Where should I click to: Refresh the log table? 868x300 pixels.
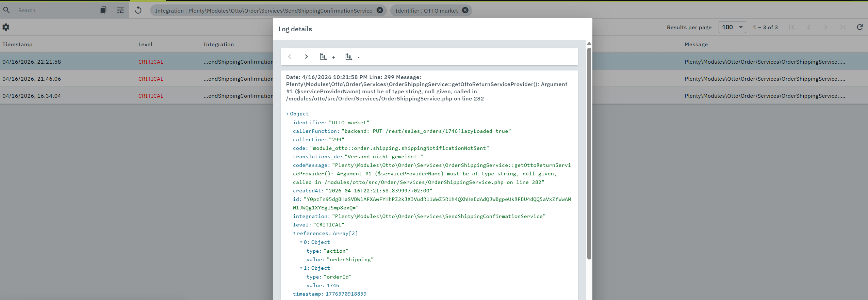coord(859,27)
